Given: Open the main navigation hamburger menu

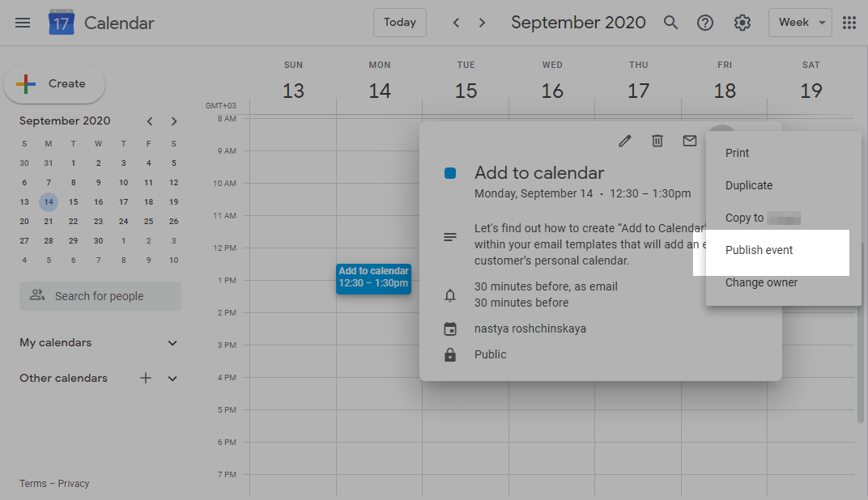Looking at the screenshot, I should click(22, 23).
